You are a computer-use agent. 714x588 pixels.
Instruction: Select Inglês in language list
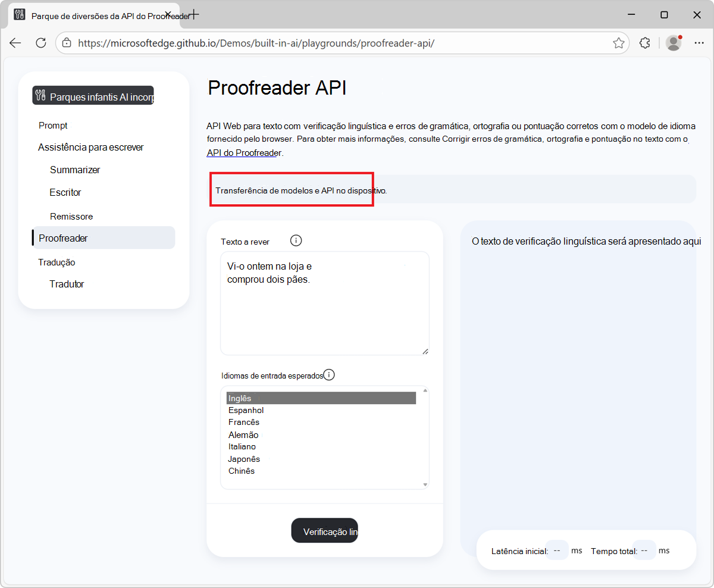click(x=321, y=398)
